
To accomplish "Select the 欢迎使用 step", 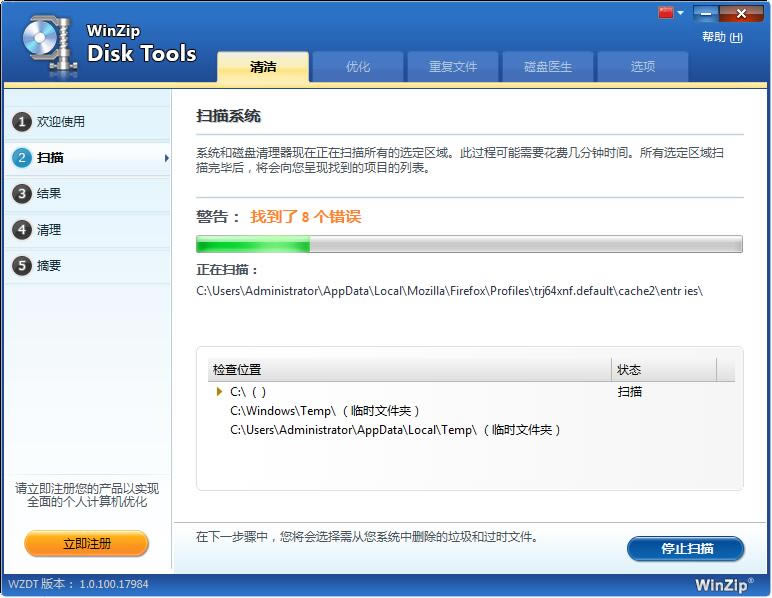I will coord(88,122).
